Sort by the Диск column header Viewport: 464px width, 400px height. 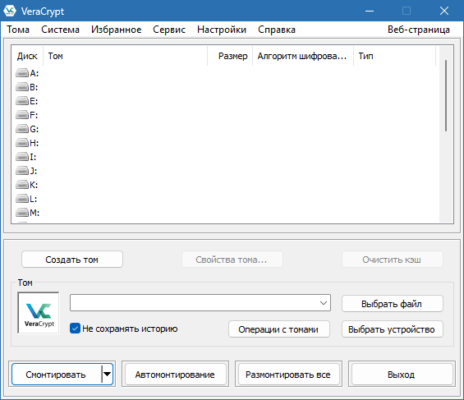click(x=27, y=56)
